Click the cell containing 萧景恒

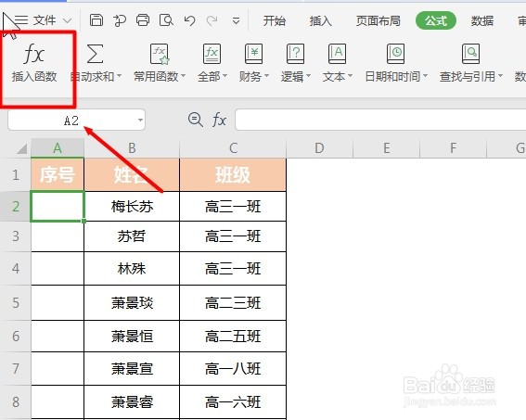coord(132,337)
